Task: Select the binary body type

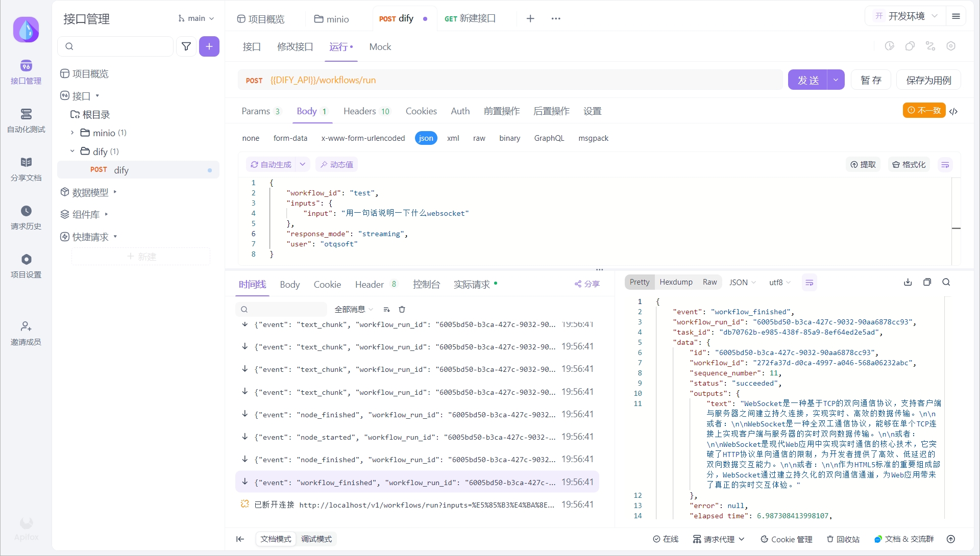Action: 510,138
